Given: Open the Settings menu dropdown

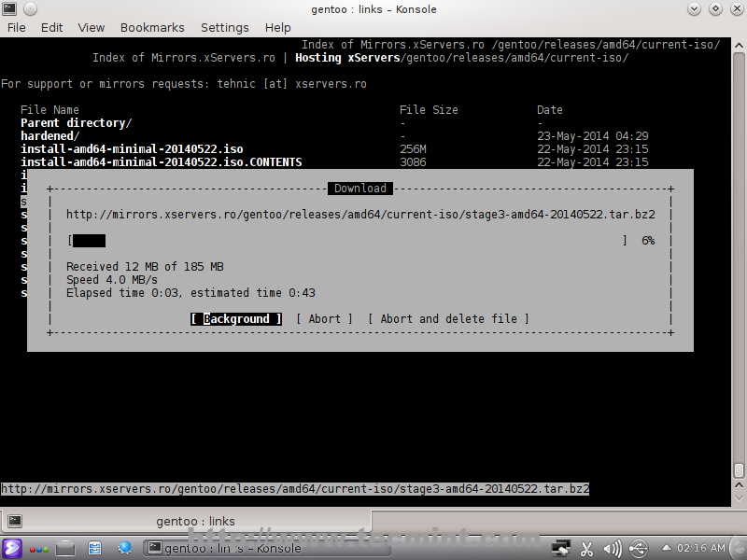Looking at the screenshot, I should point(225,27).
